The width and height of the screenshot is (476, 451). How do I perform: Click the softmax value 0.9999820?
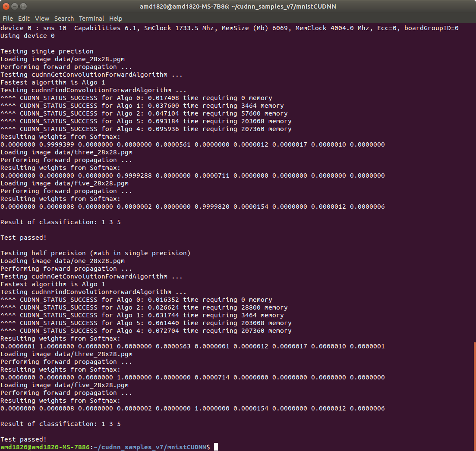(x=212, y=207)
